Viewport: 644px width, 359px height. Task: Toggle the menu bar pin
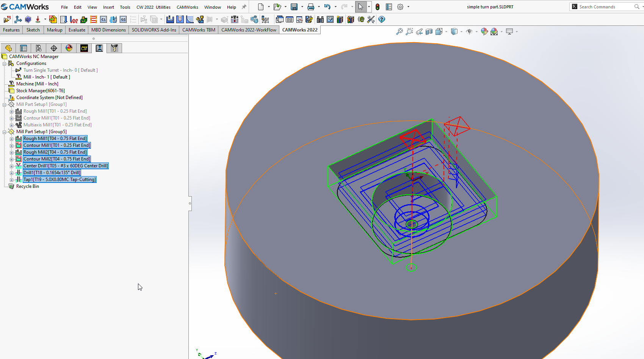244,7
